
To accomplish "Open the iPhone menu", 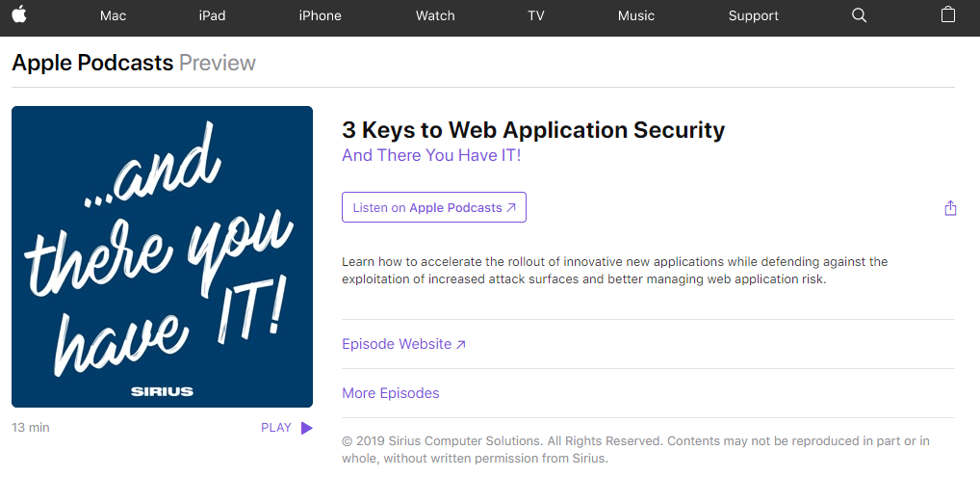I will [x=320, y=15].
